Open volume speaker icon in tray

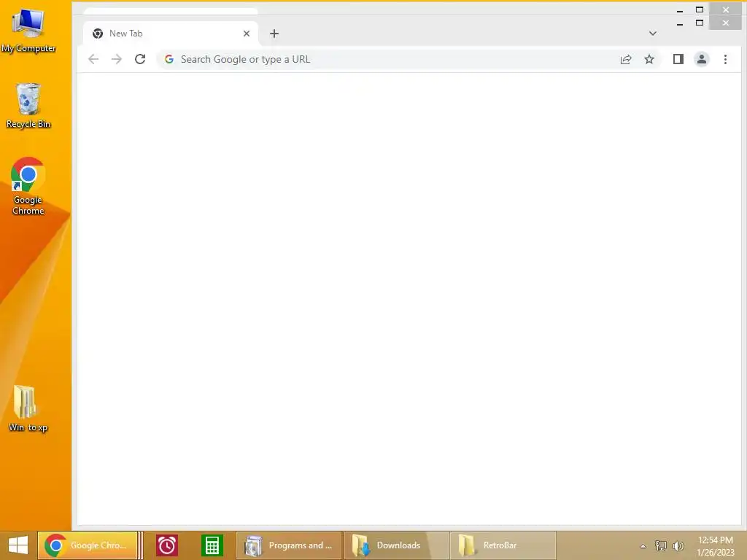click(678, 545)
